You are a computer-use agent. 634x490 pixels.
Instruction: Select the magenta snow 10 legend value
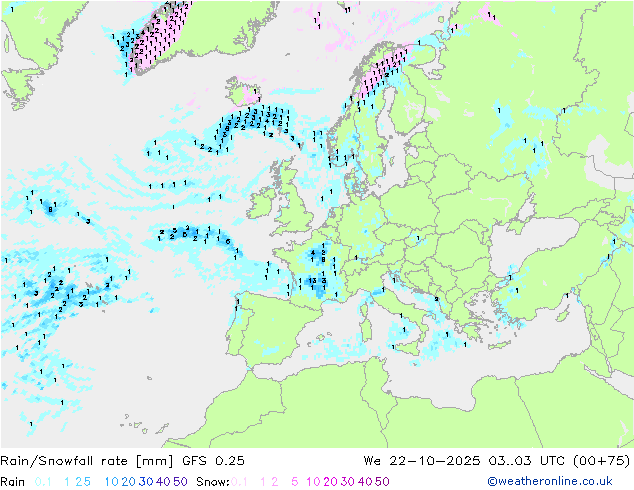pos(313,482)
